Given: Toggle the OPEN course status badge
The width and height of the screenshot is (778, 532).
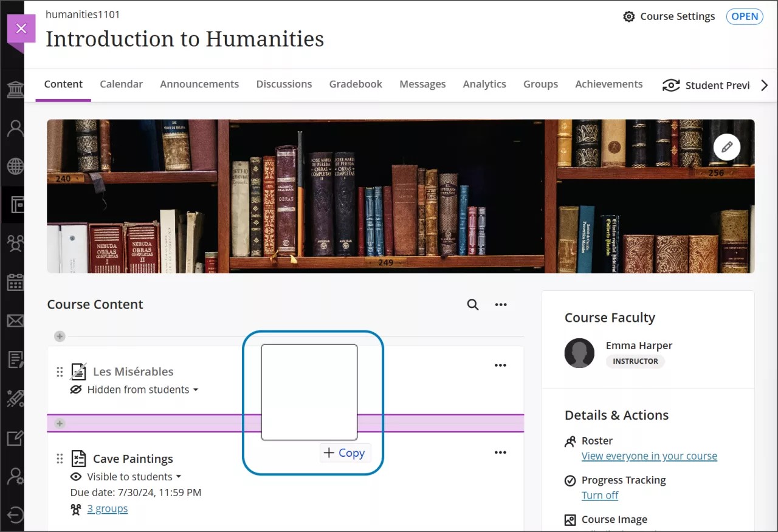Looking at the screenshot, I should click(x=745, y=16).
